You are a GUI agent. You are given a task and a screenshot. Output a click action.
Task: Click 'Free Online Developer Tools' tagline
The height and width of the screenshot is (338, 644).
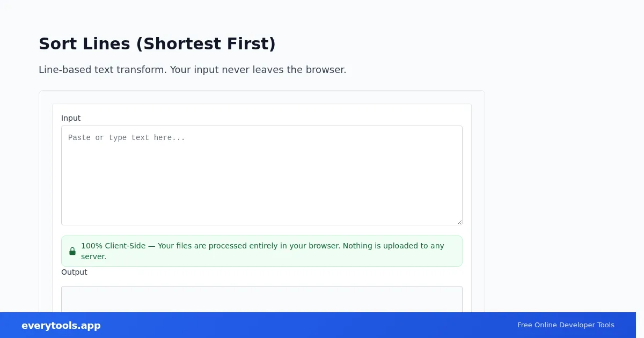coord(566,325)
